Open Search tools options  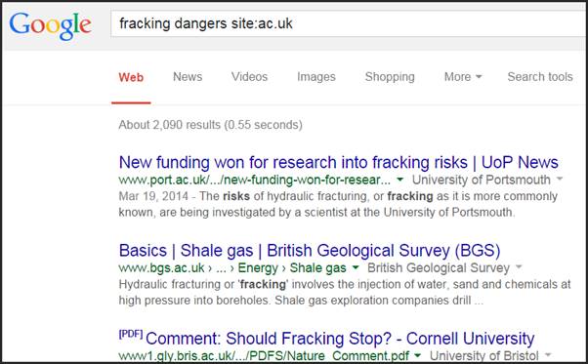pos(540,77)
